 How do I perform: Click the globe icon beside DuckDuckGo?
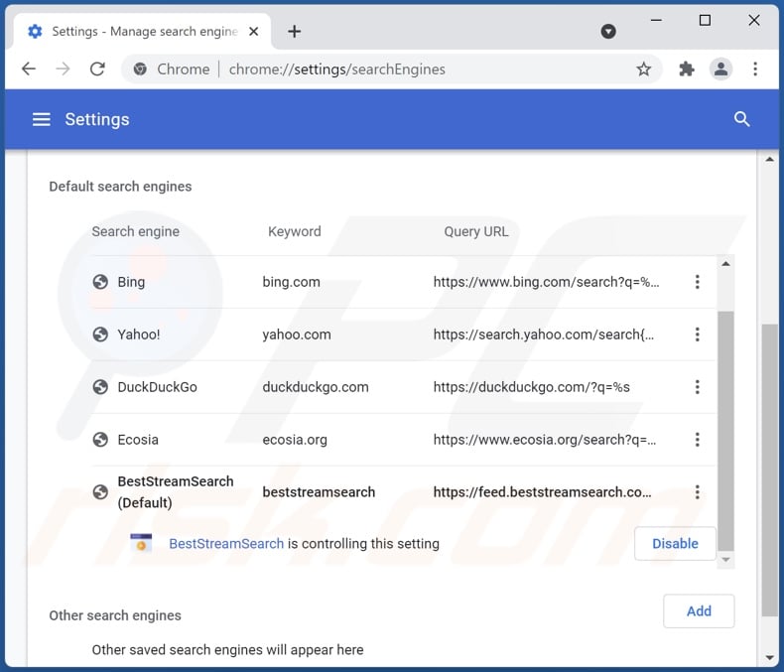tap(100, 387)
